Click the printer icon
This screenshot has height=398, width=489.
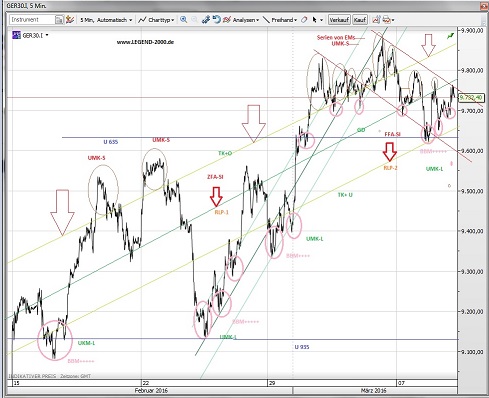tap(386, 20)
